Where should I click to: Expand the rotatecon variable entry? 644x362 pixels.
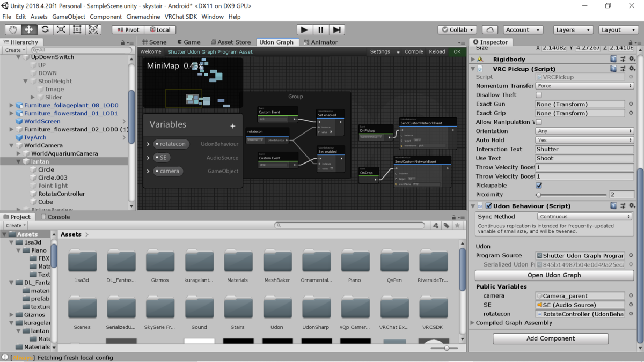[x=148, y=144]
